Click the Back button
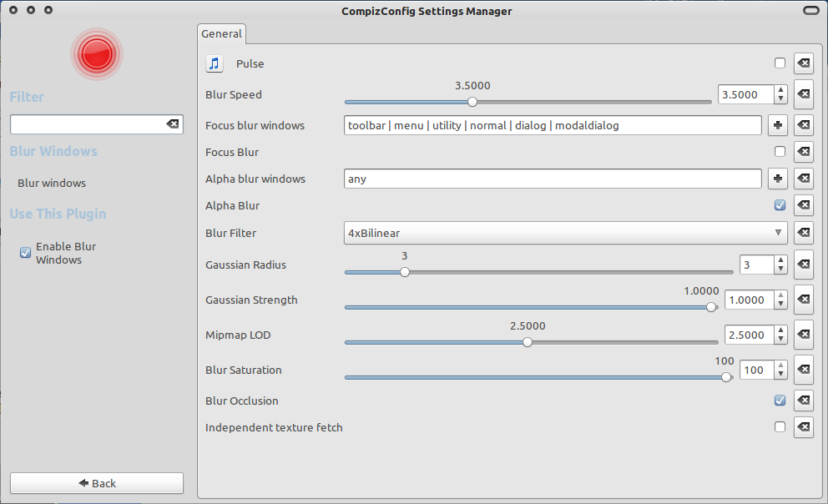Viewport: 828px width, 504px height. [x=97, y=483]
